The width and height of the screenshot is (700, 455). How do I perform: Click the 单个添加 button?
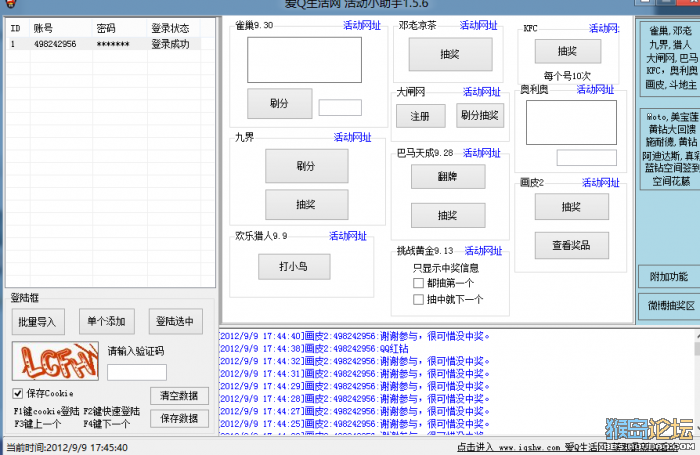[107, 321]
